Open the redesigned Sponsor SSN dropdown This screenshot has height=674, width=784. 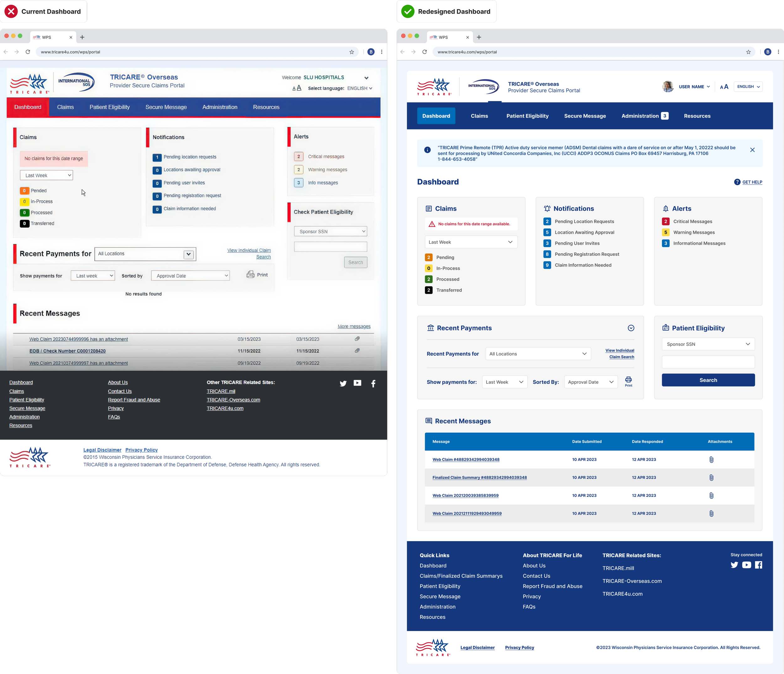tap(708, 344)
